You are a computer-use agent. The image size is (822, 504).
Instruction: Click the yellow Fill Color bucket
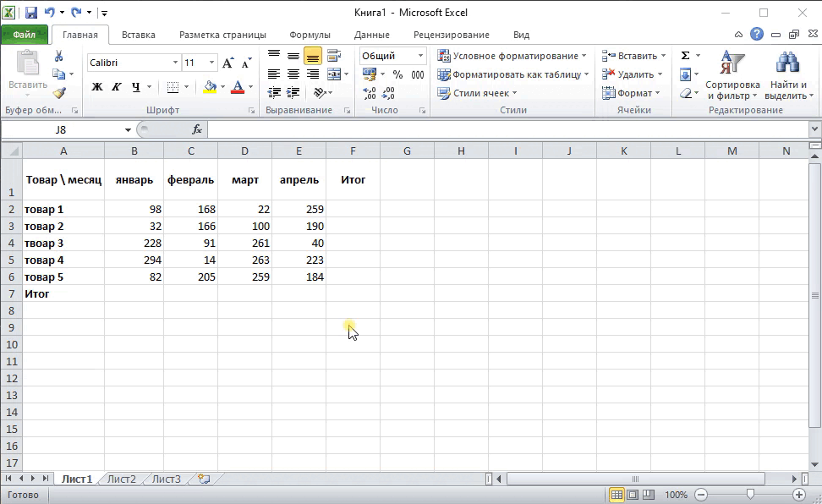click(210, 87)
